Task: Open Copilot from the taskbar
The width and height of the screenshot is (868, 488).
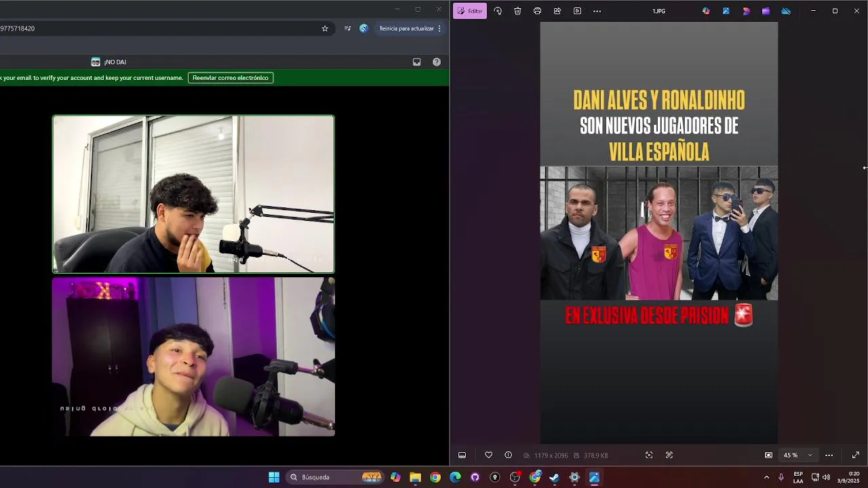Action: [395, 477]
